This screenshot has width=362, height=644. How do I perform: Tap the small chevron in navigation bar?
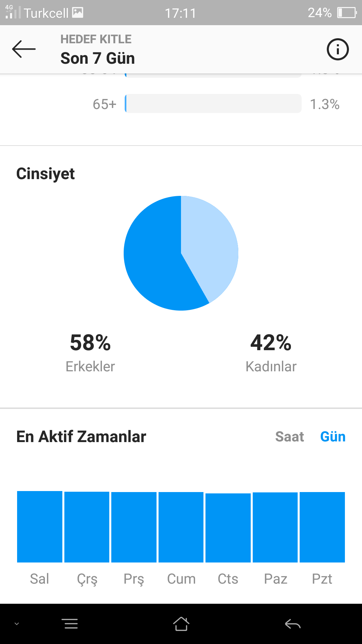17,624
